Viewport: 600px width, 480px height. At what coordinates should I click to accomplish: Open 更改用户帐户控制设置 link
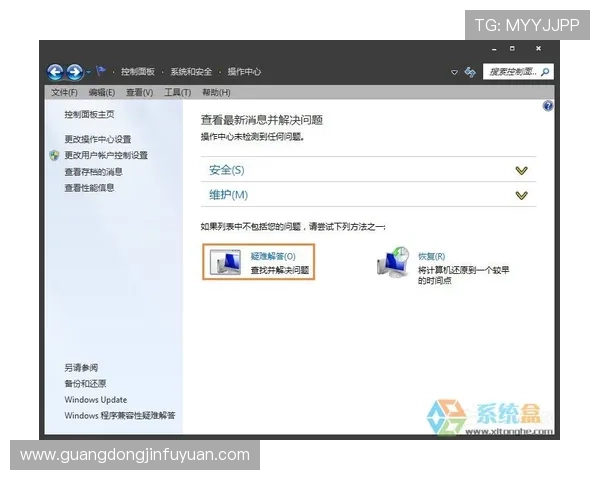pos(106,155)
